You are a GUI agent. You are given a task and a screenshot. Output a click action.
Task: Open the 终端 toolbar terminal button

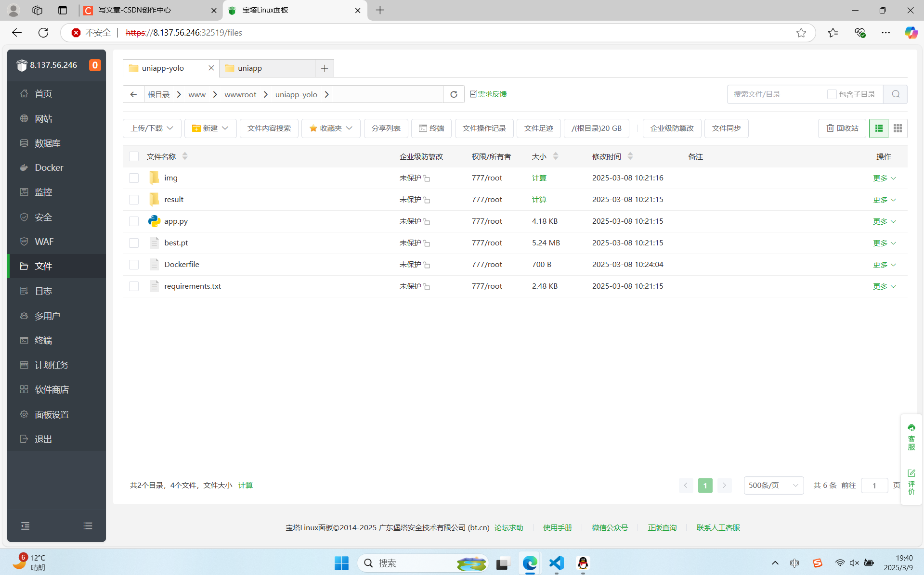pos(431,128)
